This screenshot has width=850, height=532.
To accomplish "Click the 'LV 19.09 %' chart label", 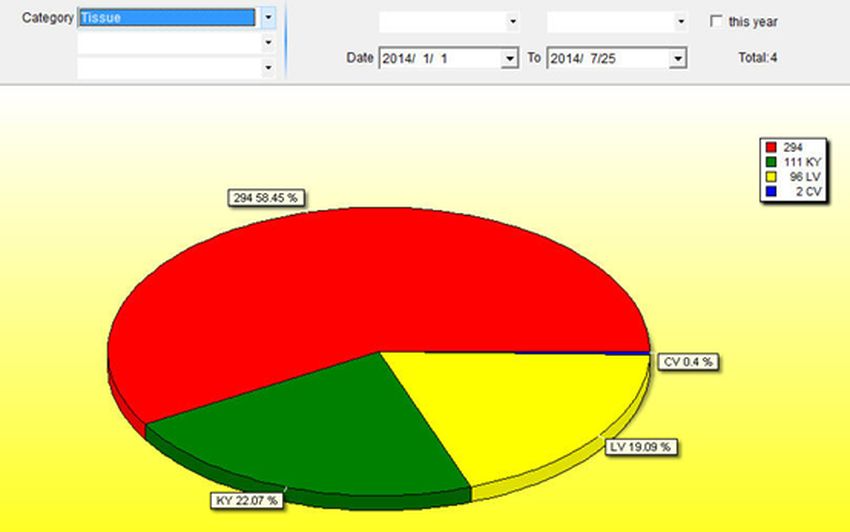I will [x=640, y=447].
